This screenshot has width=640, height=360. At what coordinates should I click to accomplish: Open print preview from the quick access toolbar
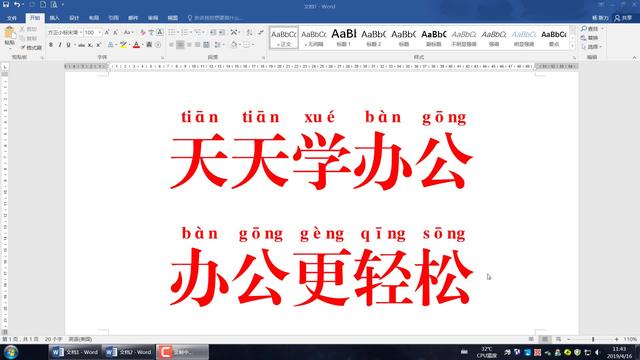click(54, 4)
